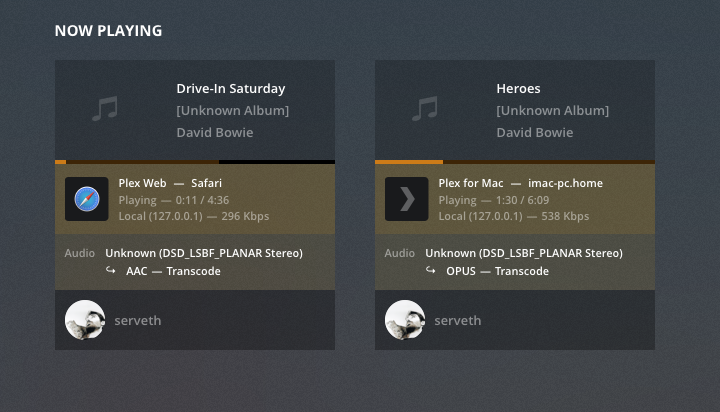Open the Heroes track title

coord(518,88)
